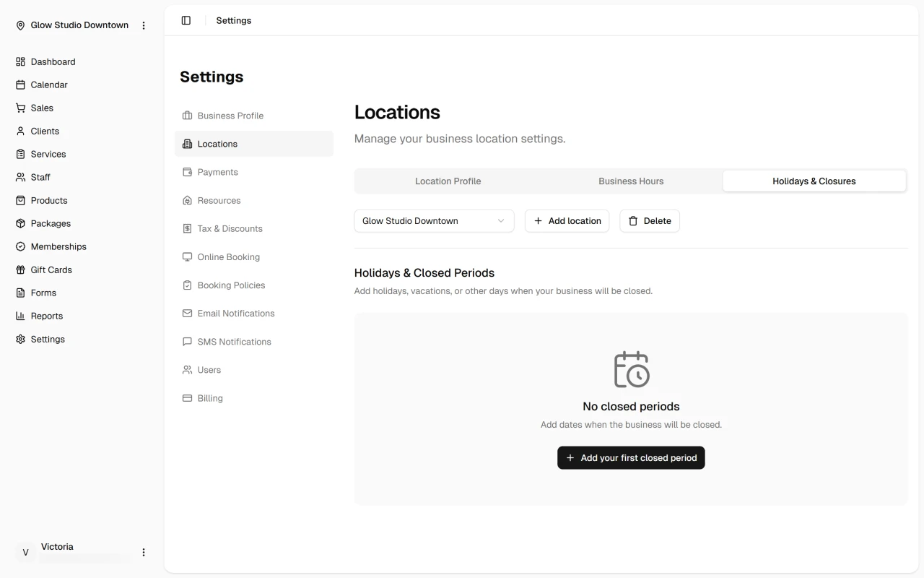Click the Billing credit card icon
This screenshot has height=578, width=924.
point(187,398)
